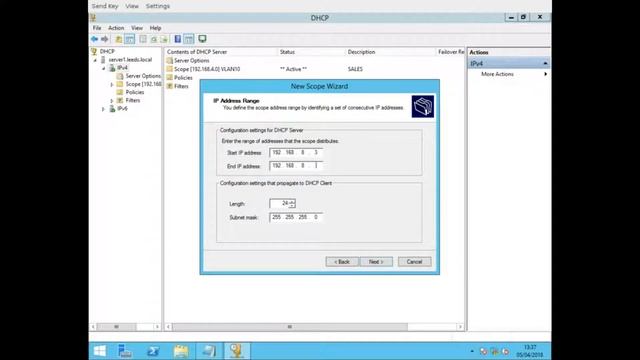The height and width of the screenshot is (360, 640).
Task: Click the Status column header
Action: (311, 52)
